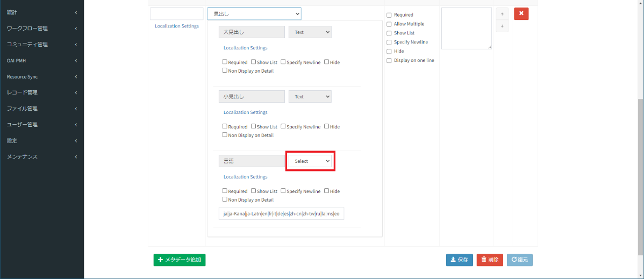
Task: Check Hide option for 言語 field
Action: click(326, 191)
